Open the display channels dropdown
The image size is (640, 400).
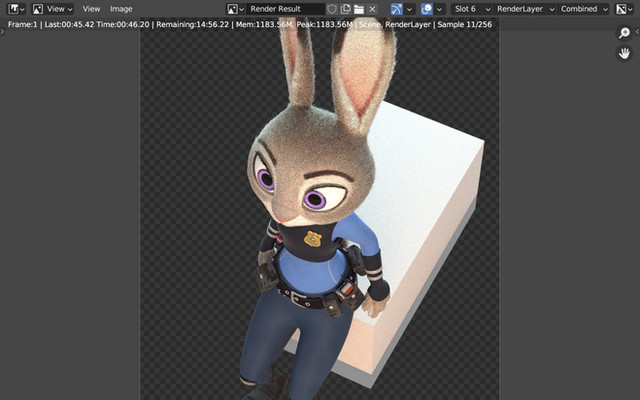624,9
